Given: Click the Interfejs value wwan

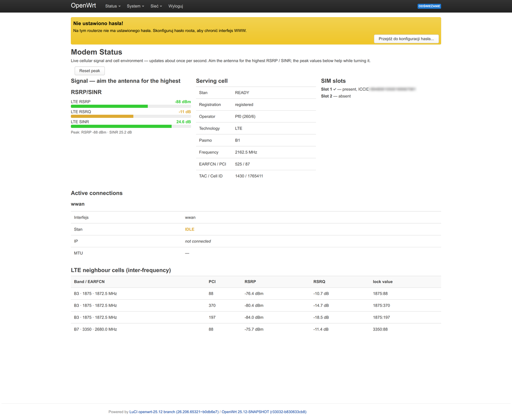Looking at the screenshot, I should pyautogui.click(x=190, y=217).
